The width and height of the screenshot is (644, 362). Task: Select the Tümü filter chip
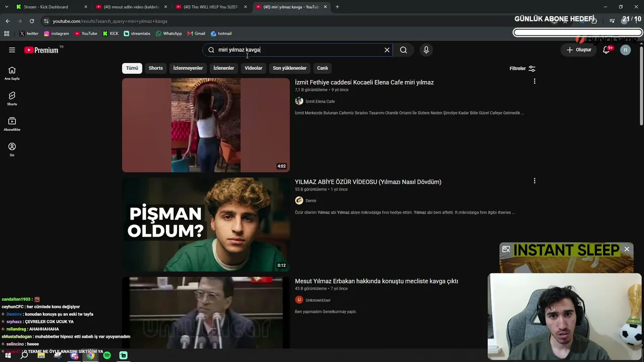click(x=132, y=68)
